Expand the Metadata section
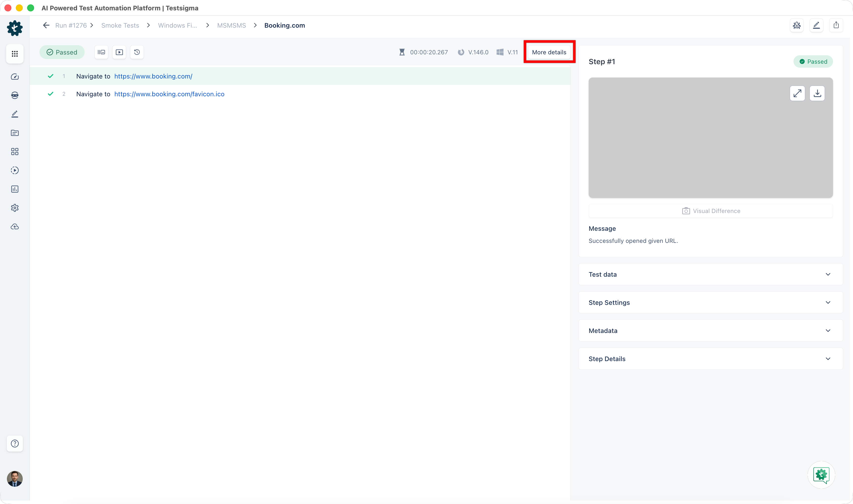Screen dimensions: 853x504 710,331
